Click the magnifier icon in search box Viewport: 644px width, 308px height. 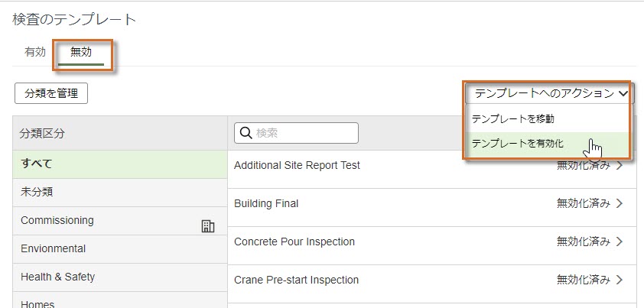pos(246,133)
